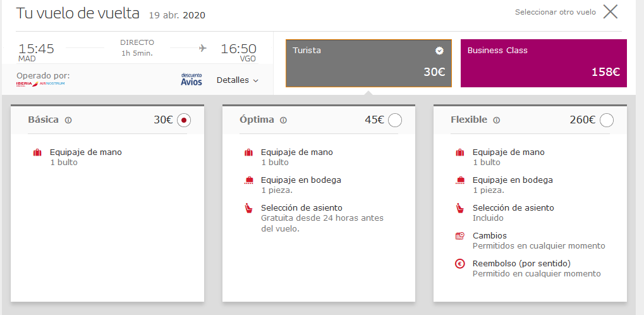Select the Básica 30€ fare radio button

tap(183, 120)
